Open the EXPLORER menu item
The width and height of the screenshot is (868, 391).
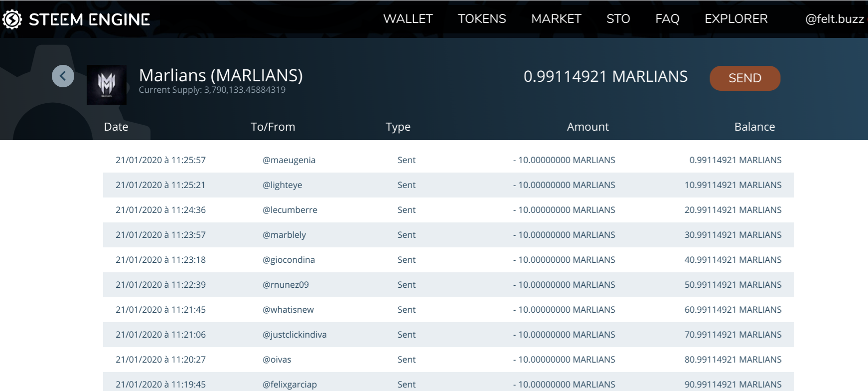point(736,19)
